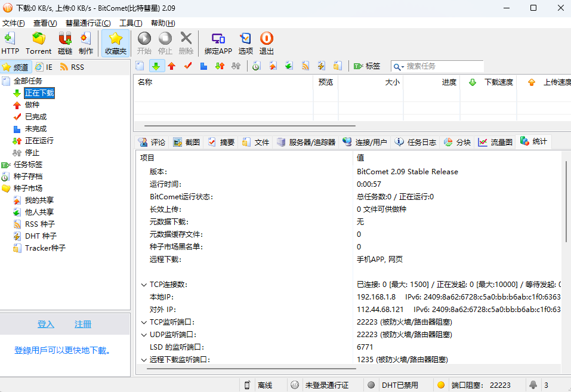Click the 删除 delete button
571x392 pixels.
click(x=186, y=43)
